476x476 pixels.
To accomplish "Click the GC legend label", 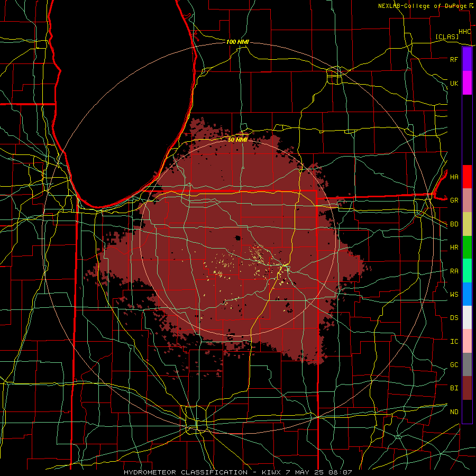I will click(x=454, y=364).
